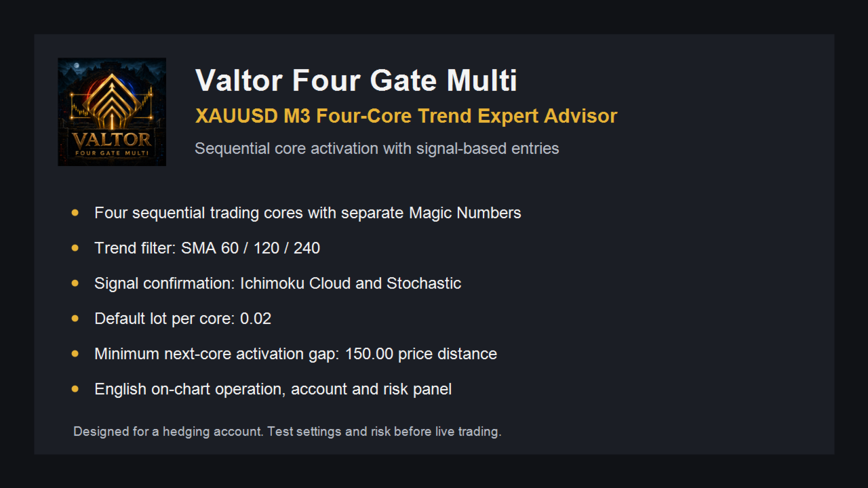868x488 pixels.
Task: Click the Designed for a hedging account disclaimer
Action: click(x=288, y=432)
